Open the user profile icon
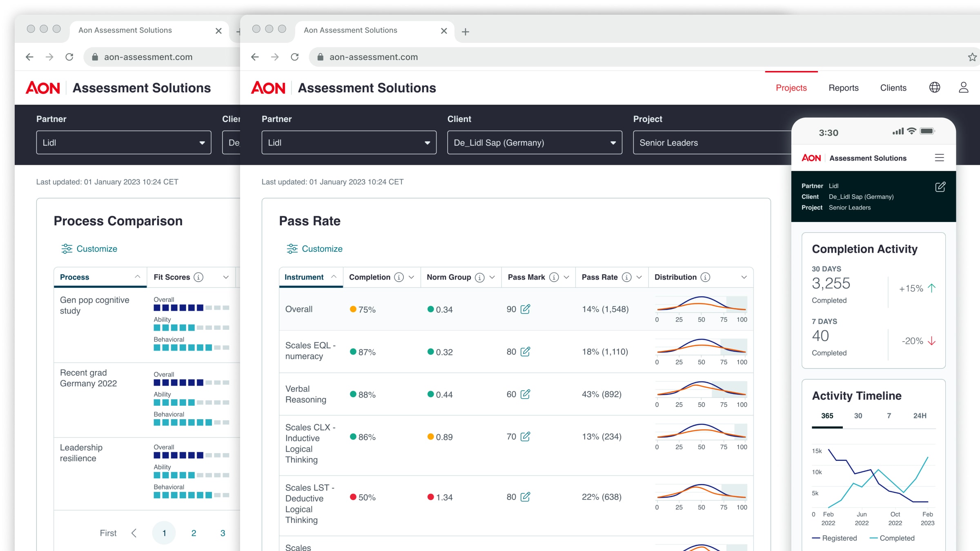This screenshot has width=980, height=551. 963,87
